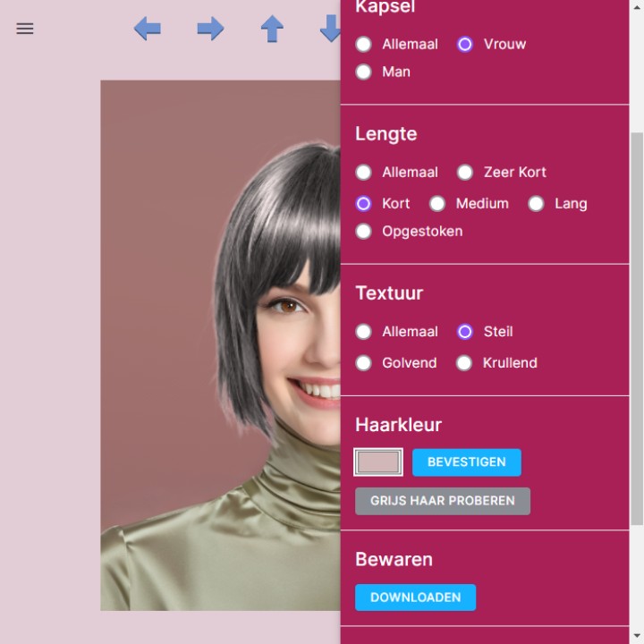Click the panel vertical scrollbar thumb

(637, 328)
